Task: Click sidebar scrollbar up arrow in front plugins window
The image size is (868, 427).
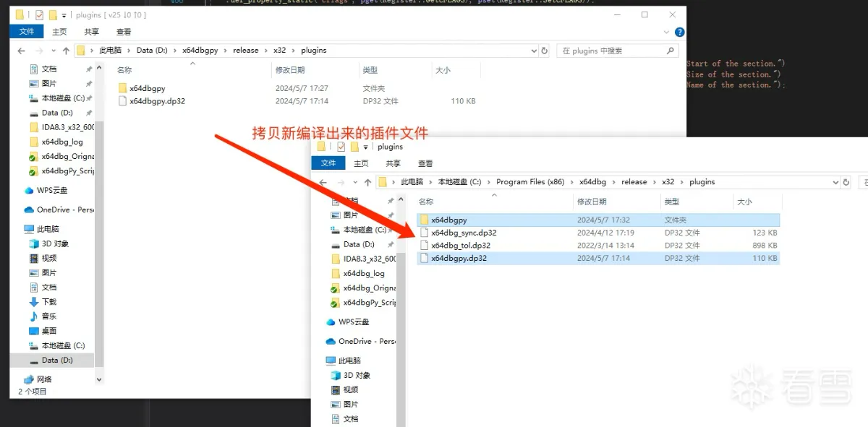Action: [x=401, y=199]
